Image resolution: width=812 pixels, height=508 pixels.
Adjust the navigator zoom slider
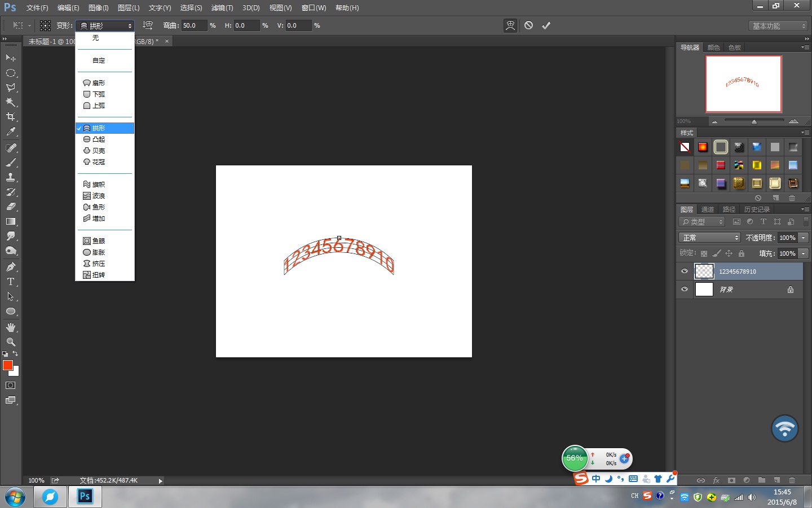click(x=754, y=121)
